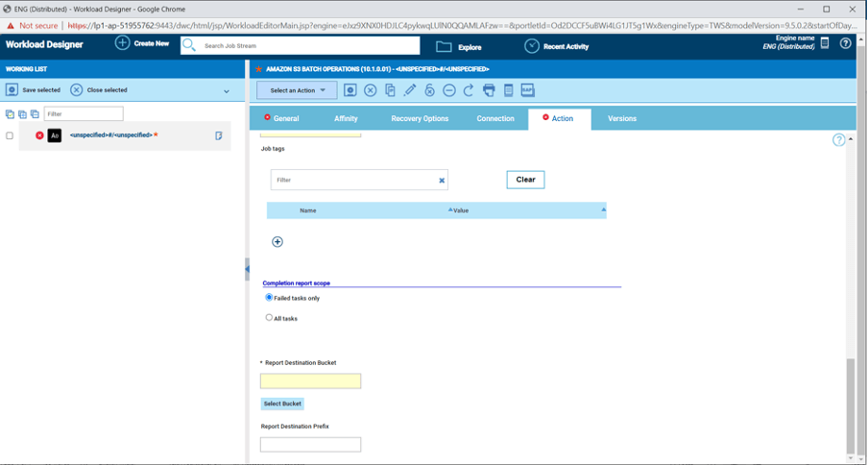Click the toolbar document page icon

[x=508, y=90]
